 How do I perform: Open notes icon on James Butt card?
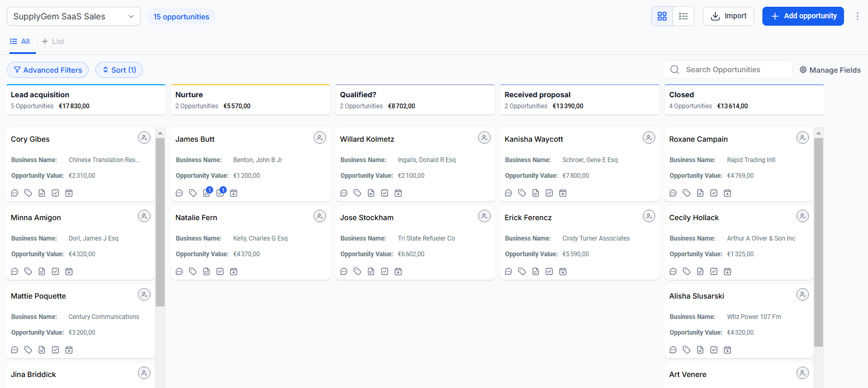pyautogui.click(x=206, y=193)
